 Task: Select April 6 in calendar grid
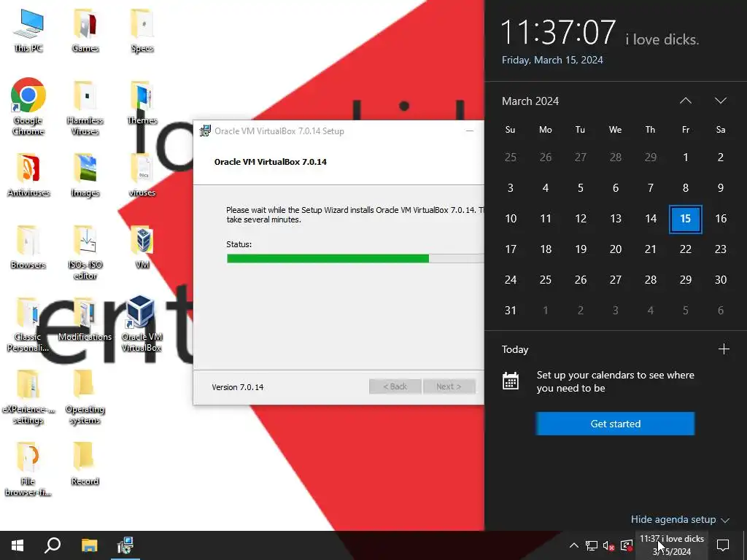(x=721, y=311)
